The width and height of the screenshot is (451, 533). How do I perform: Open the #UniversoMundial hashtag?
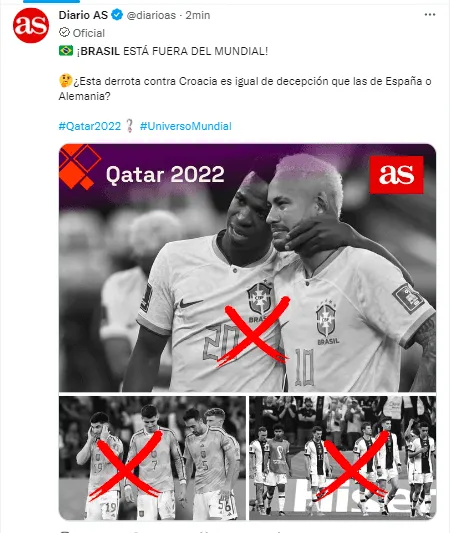[x=186, y=126]
